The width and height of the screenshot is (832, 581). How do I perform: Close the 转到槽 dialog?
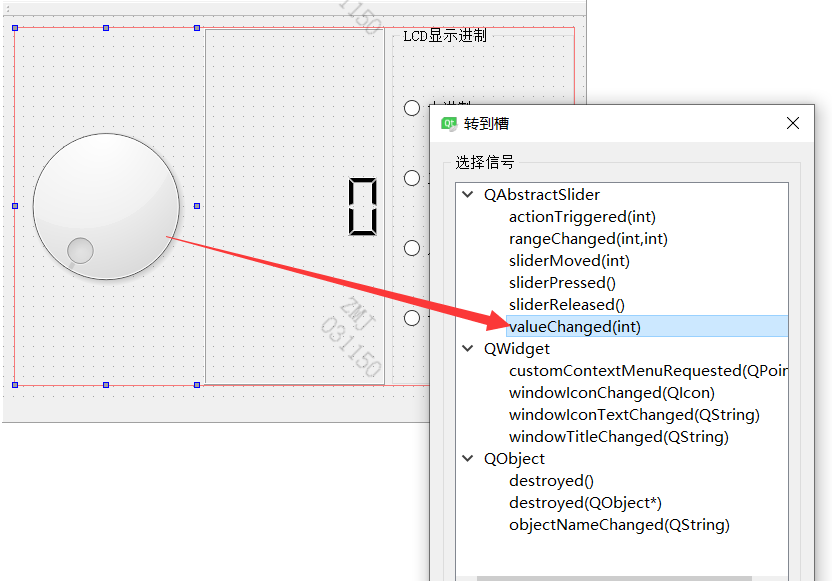[793, 123]
